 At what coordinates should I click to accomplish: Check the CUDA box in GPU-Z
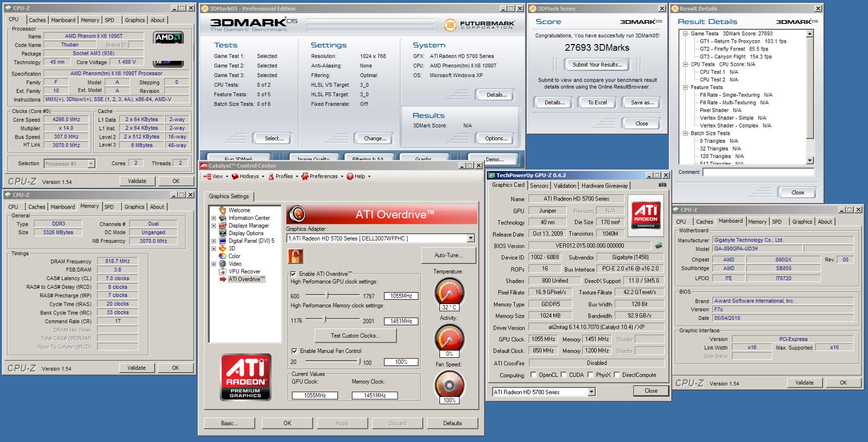(564, 375)
